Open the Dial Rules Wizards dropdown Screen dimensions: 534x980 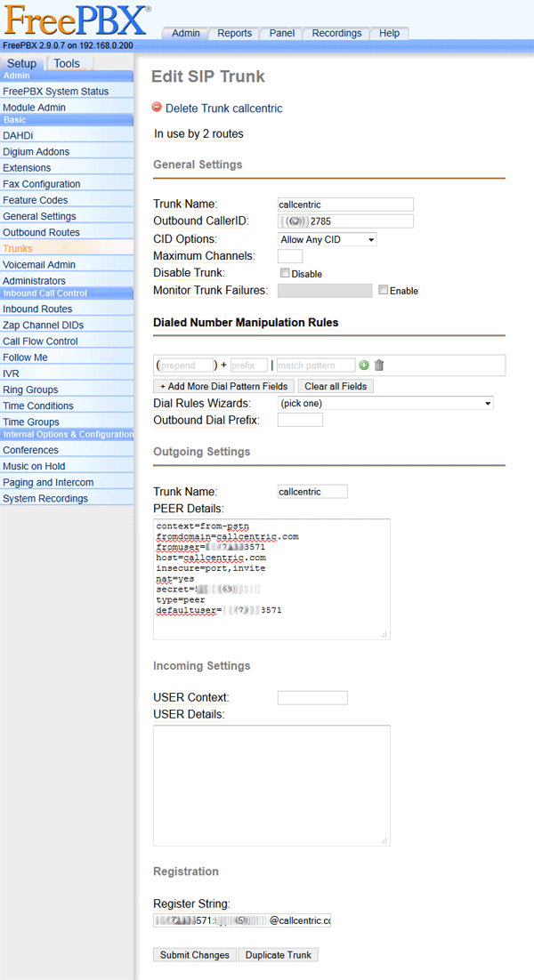click(x=385, y=404)
